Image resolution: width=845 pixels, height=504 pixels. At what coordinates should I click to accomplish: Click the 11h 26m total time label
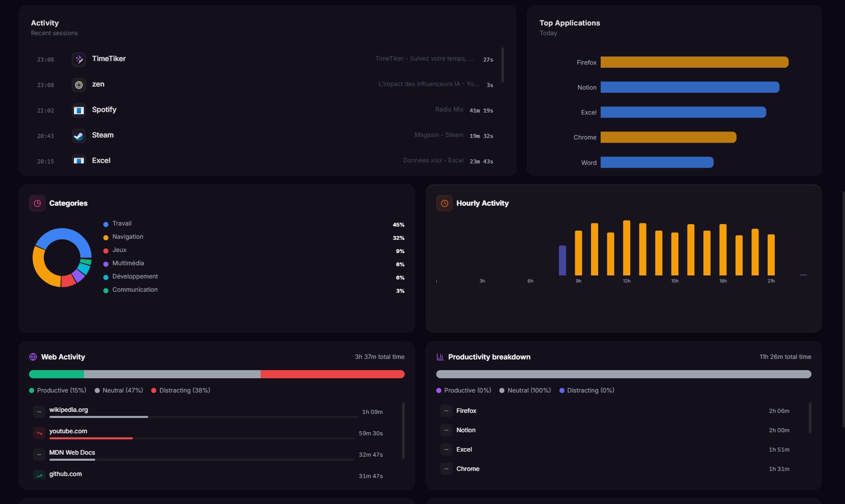[785, 357]
